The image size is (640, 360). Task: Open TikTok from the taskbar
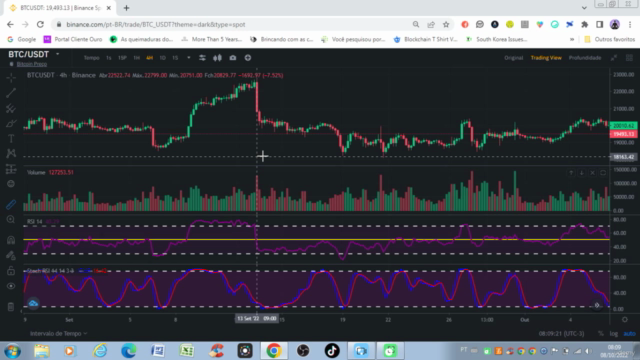tap(332, 351)
